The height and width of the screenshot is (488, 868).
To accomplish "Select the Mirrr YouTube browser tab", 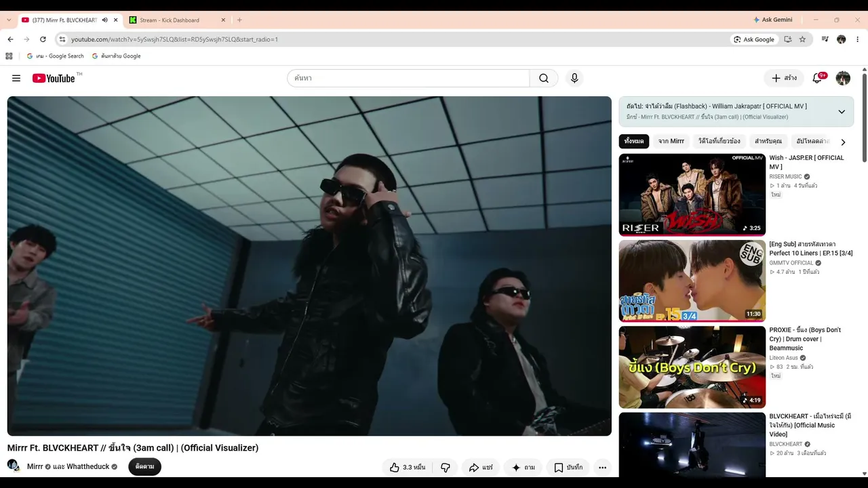I will click(x=64, y=20).
